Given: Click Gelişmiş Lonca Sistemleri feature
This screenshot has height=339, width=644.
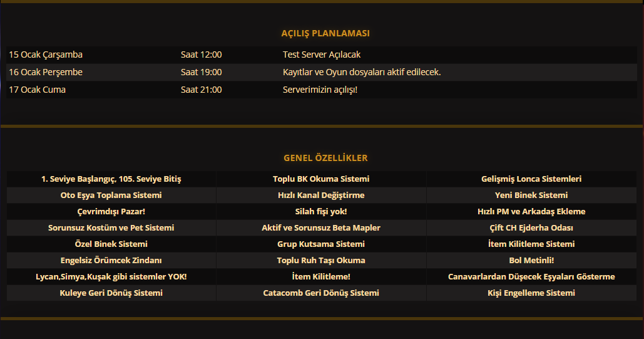Looking at the screenshot, I should click(531, 179).
